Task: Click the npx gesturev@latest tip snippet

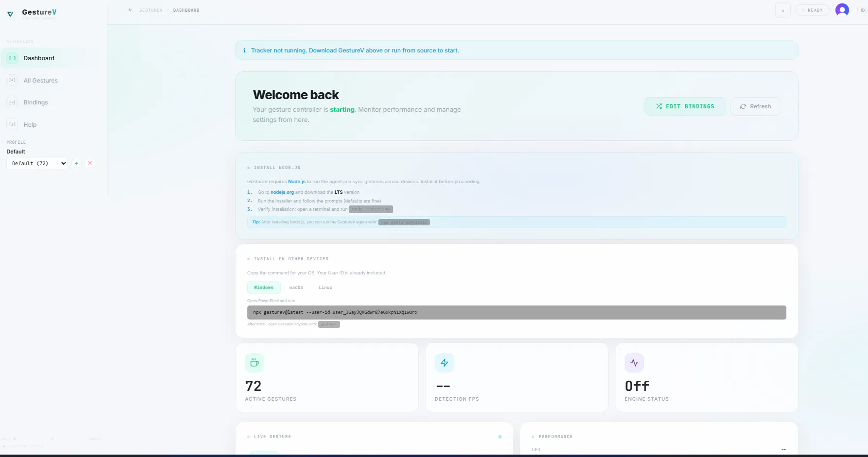Action: point(404,222)
